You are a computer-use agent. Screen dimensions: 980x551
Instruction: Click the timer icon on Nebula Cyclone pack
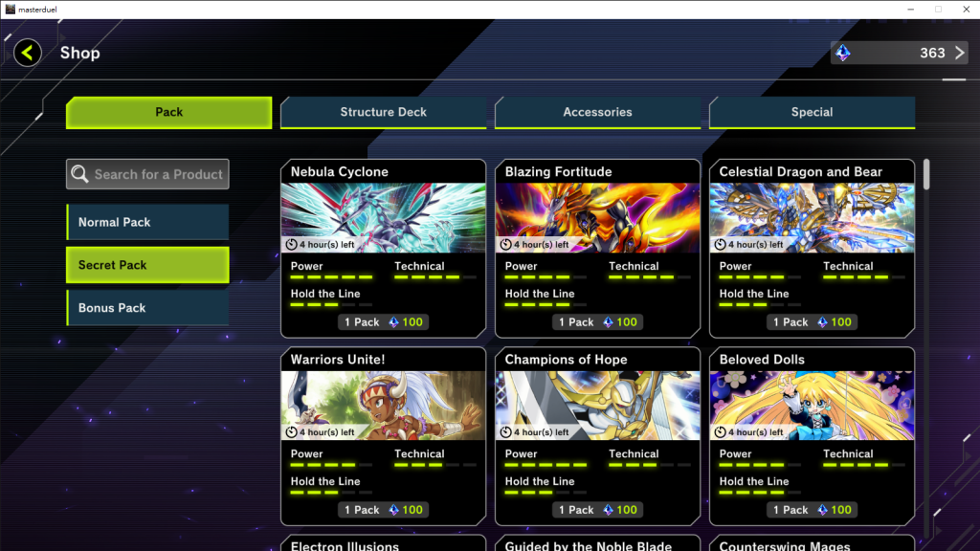pos(292,245)
